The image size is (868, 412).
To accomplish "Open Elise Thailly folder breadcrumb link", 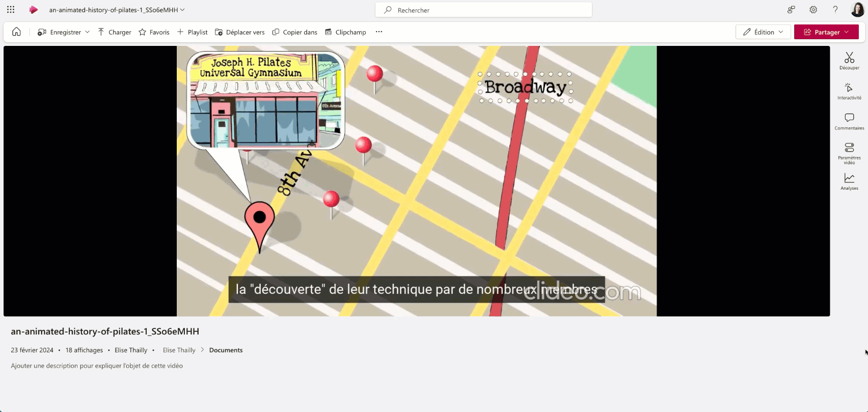I will pos(179,350).
